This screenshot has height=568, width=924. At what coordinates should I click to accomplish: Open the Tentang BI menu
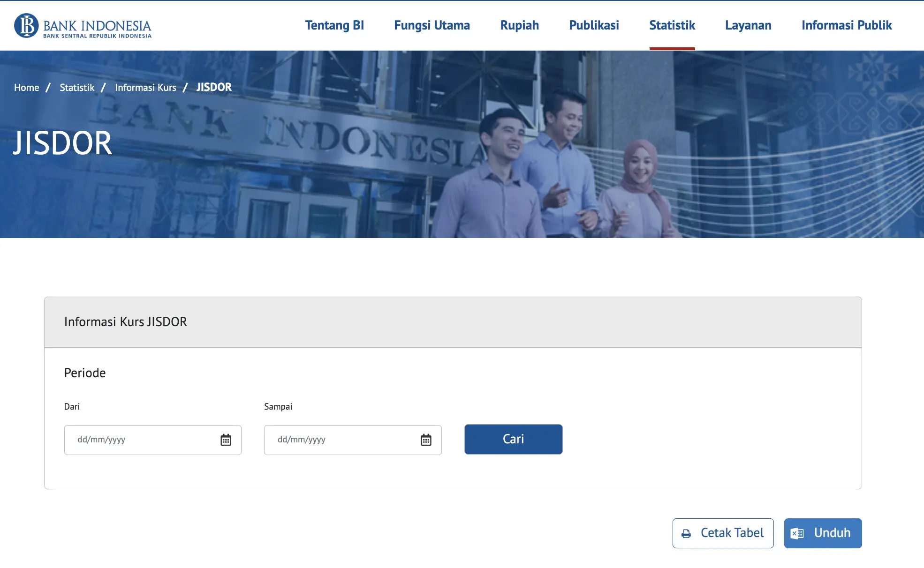pyautogui.click(x=334, y=25)
